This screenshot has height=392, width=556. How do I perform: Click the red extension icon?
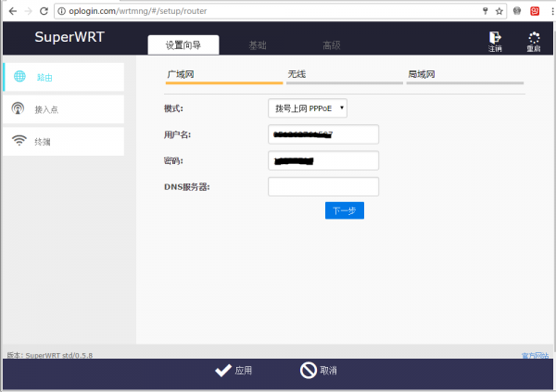click(x=535, y=11)
